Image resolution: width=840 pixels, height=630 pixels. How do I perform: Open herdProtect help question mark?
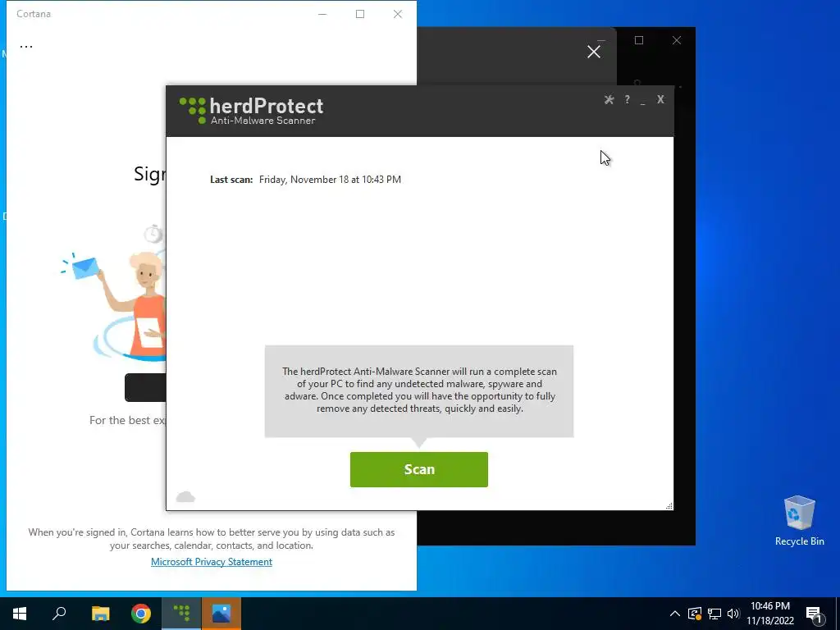[x=627, y=99]
